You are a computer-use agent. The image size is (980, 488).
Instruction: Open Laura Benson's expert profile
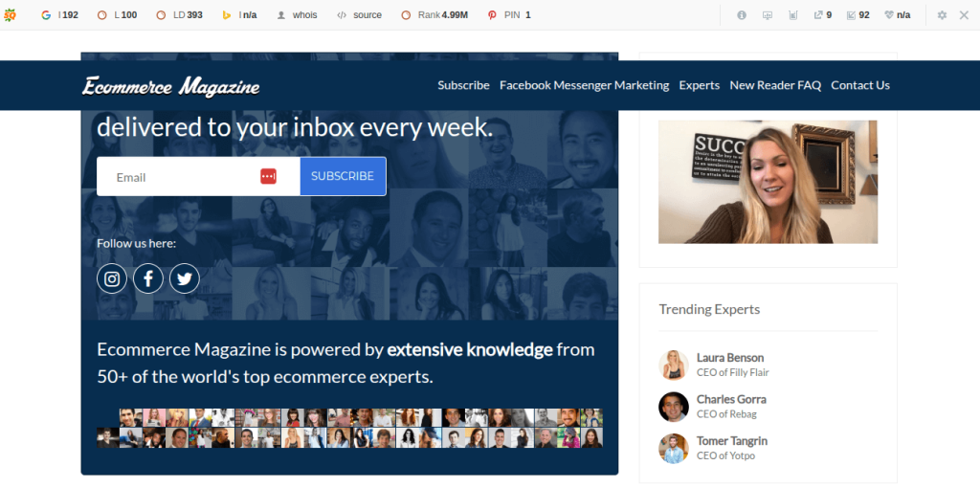point(730,358)
